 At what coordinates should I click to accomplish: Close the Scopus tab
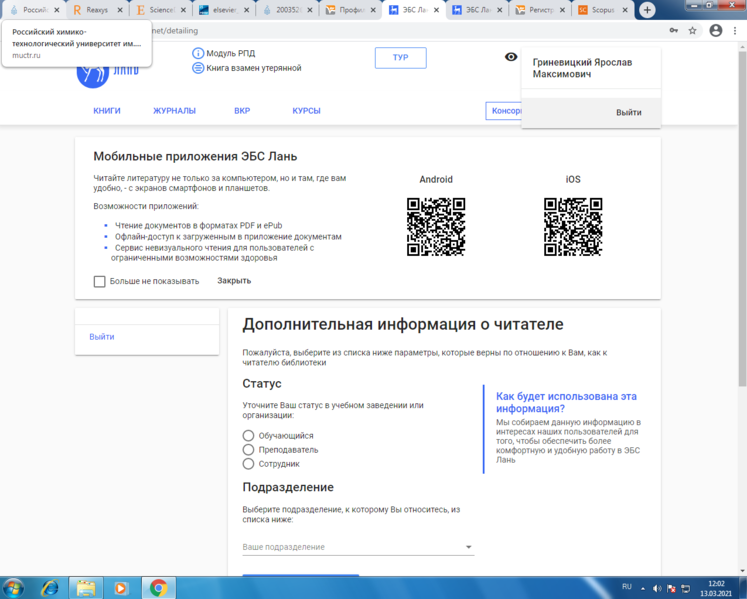pyautogui.click(x=625, y=10)
